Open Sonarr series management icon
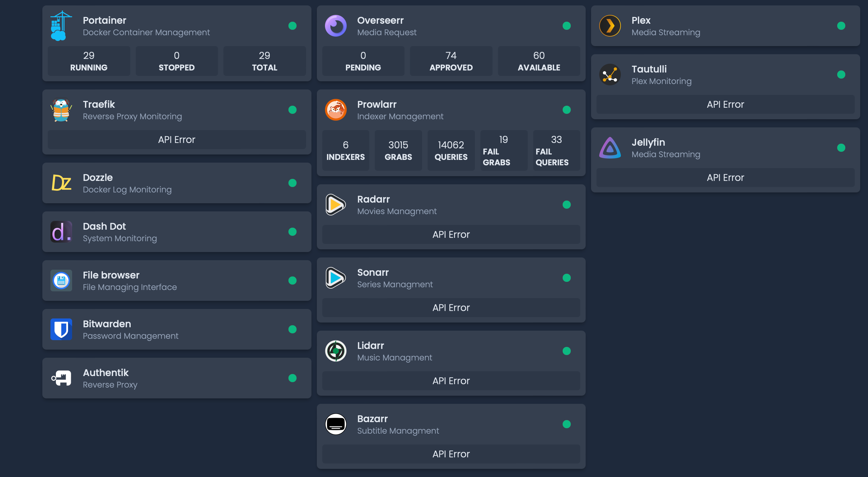The height and width of the screenshot is (477, 868). (335, 278)
